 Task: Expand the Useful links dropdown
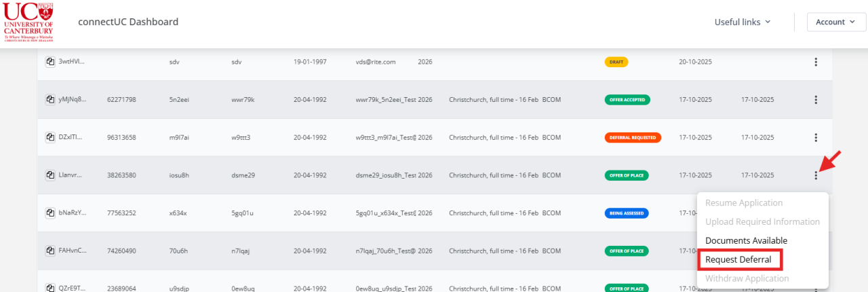(x=743, y=22)
